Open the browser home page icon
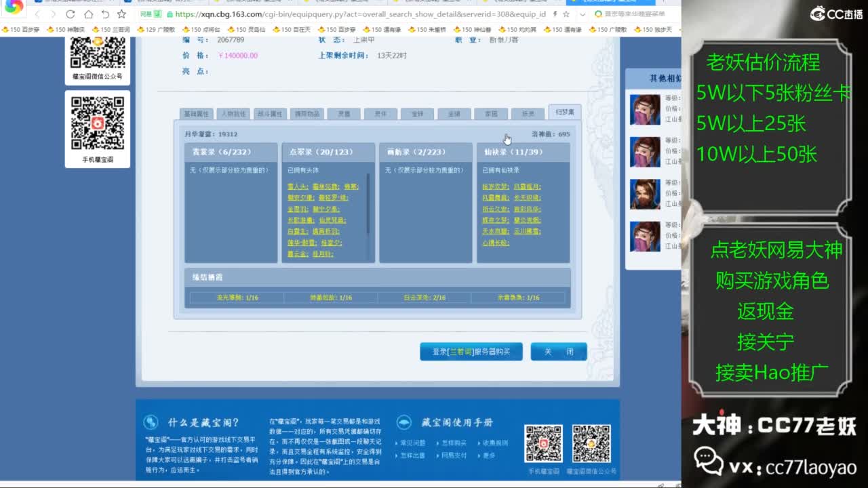The image size is (868, 488). tap(88, 14)
